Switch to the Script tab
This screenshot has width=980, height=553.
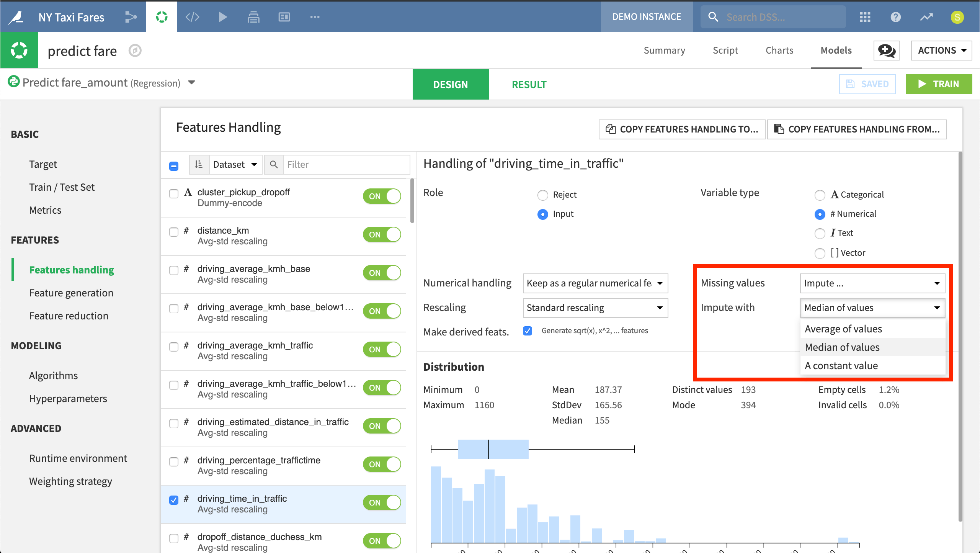pyautogui.click(x=725, y=50)
